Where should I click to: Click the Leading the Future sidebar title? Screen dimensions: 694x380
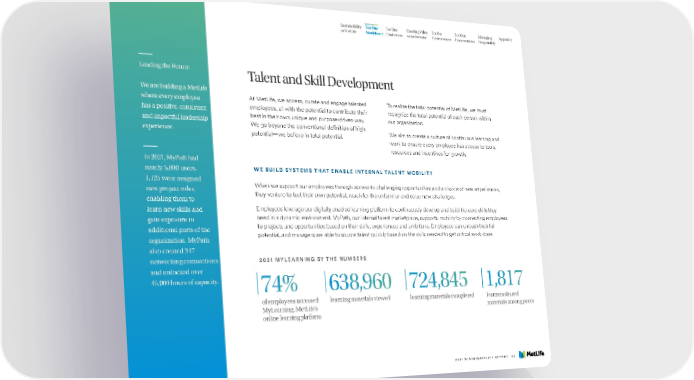point(164,65)
